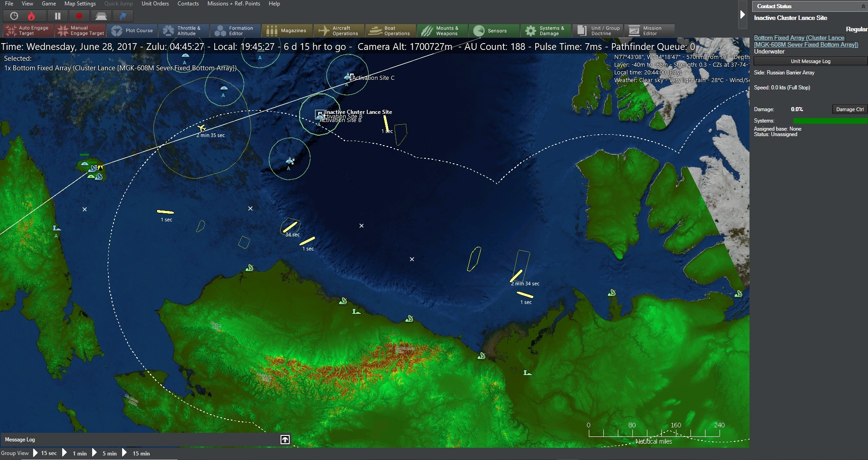The height and width of the screenshot is (460, 868).
Task: Open the Magazines panel
Action: pos(286,30)
